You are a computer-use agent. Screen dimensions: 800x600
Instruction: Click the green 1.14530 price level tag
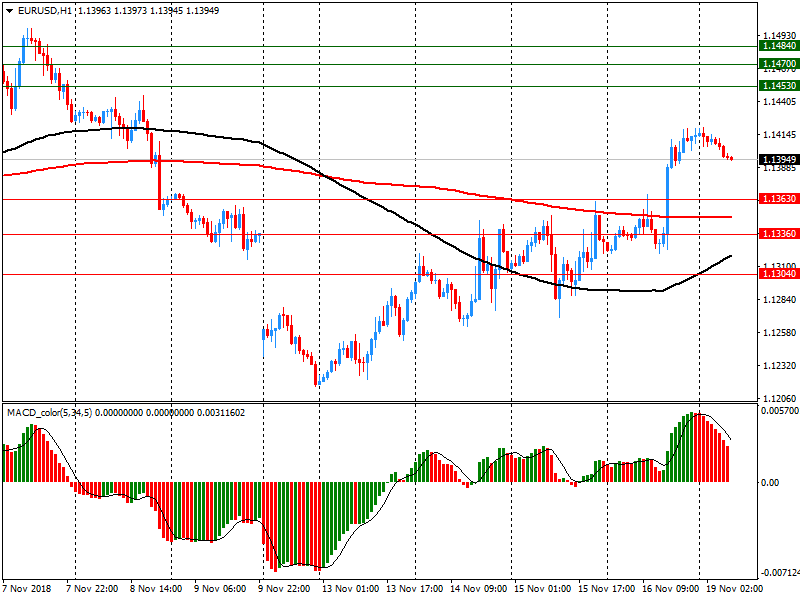point(779,86)
